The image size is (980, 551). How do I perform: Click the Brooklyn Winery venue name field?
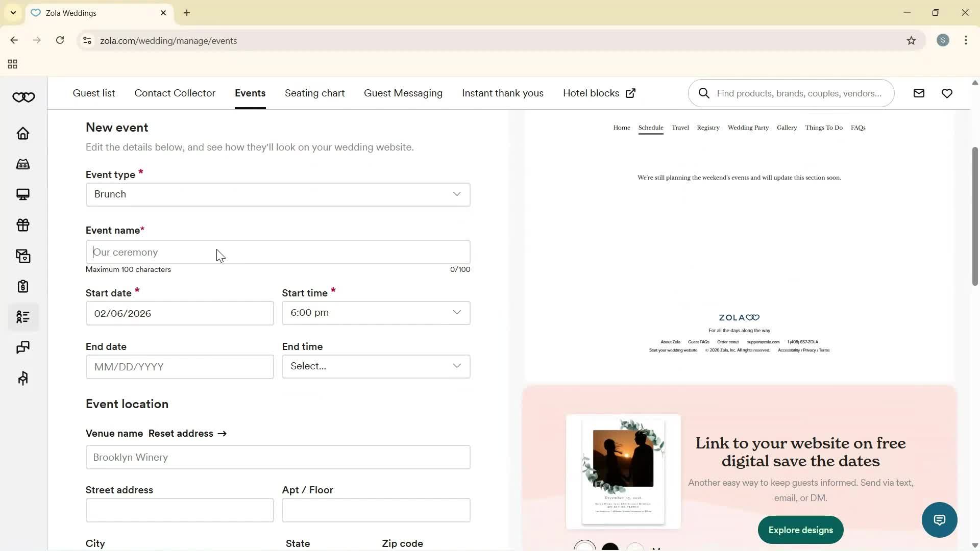click(x=278, y=457)
